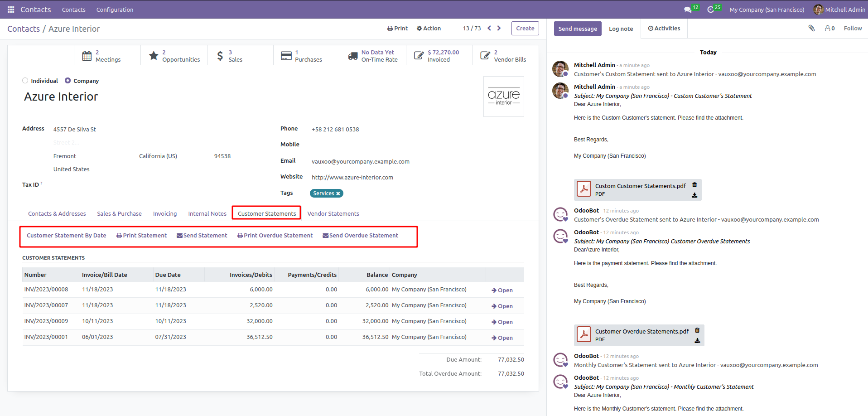Switch to Sales & Purchase tab
Viewport: 868px width, 416px height.
119,213
